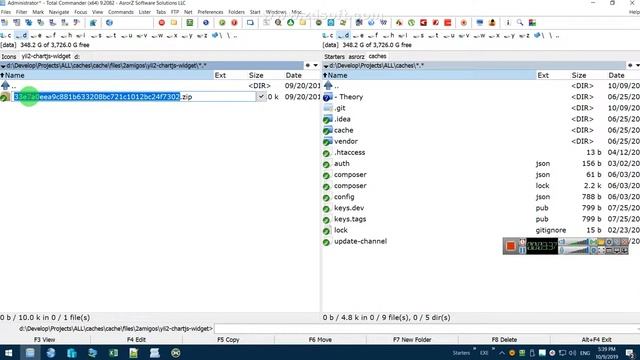The height and width of the screenshot is (360, 640).
Task: Click the Alt+F4 Exit button
Action: tap(596, 340)
